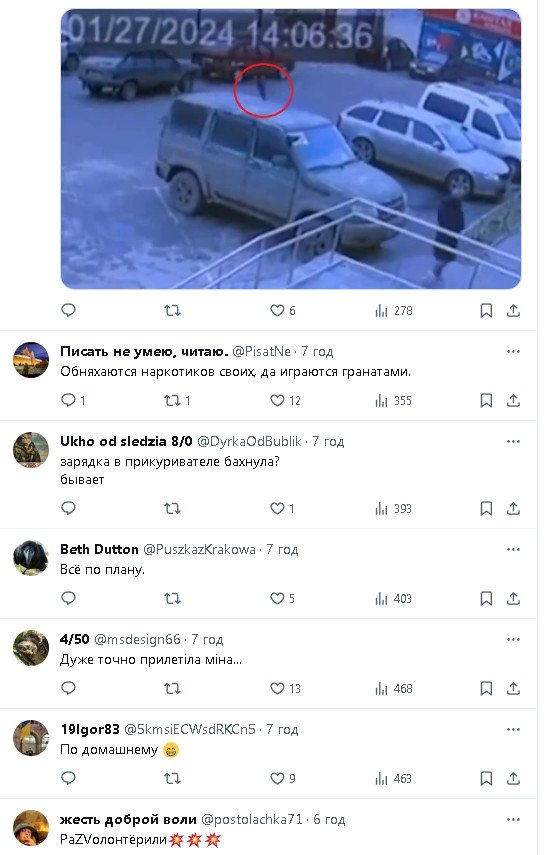The image size is (555, 855).
Task: Play the surveillance video with red circle
Action: (291, 149)
